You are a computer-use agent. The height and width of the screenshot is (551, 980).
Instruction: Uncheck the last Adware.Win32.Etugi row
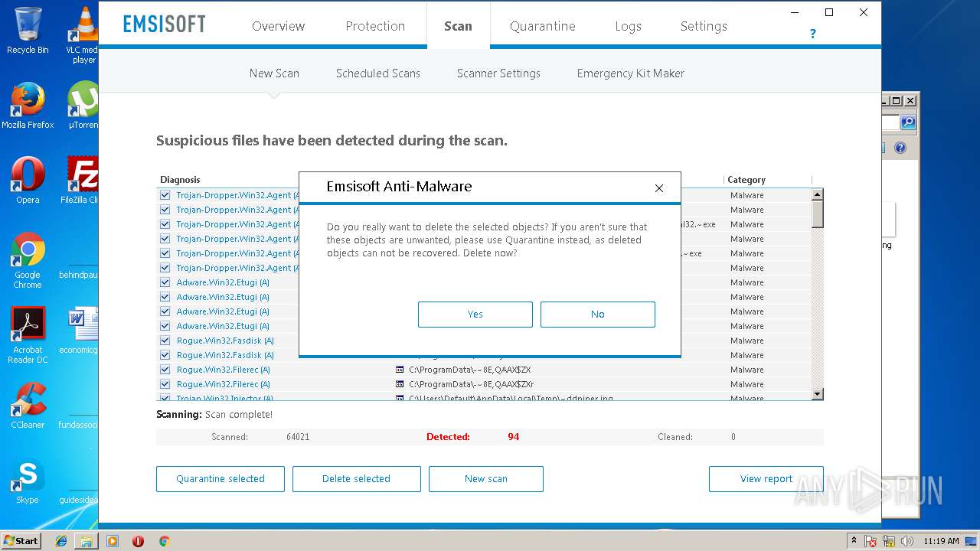(165, 326)
